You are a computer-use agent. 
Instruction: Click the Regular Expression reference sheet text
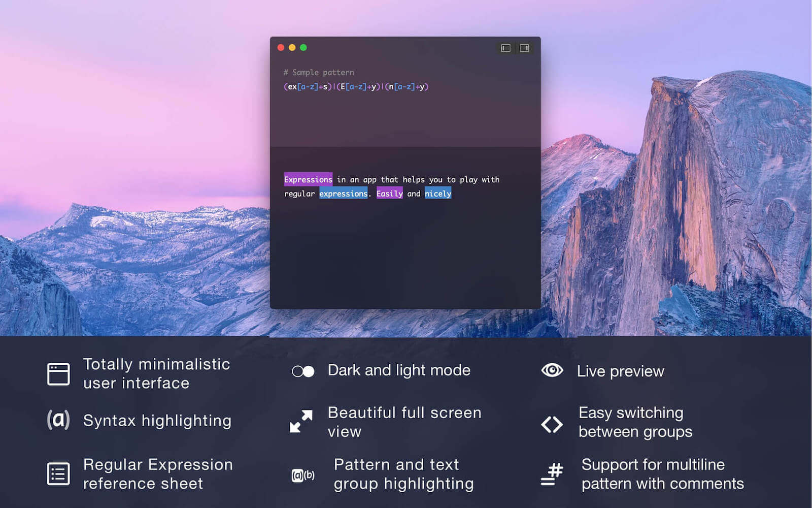[x=158, y=474]
